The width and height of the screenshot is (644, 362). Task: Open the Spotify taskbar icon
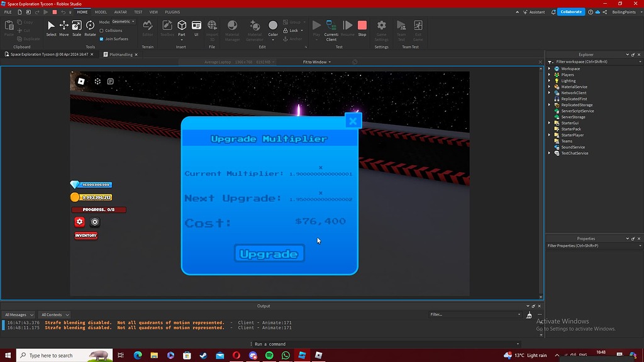pos(269,355)
